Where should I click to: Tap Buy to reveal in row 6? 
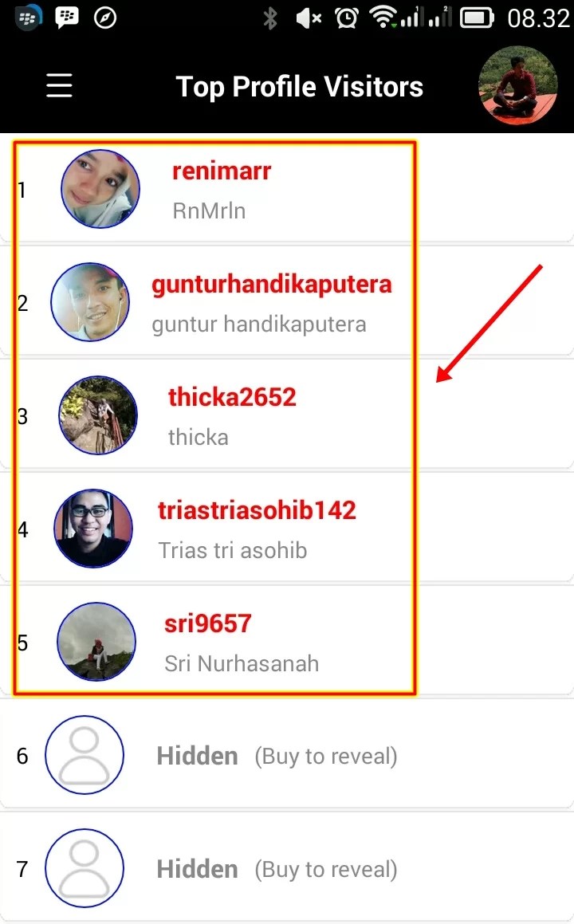pyautogui.click(x=326, y=756)
